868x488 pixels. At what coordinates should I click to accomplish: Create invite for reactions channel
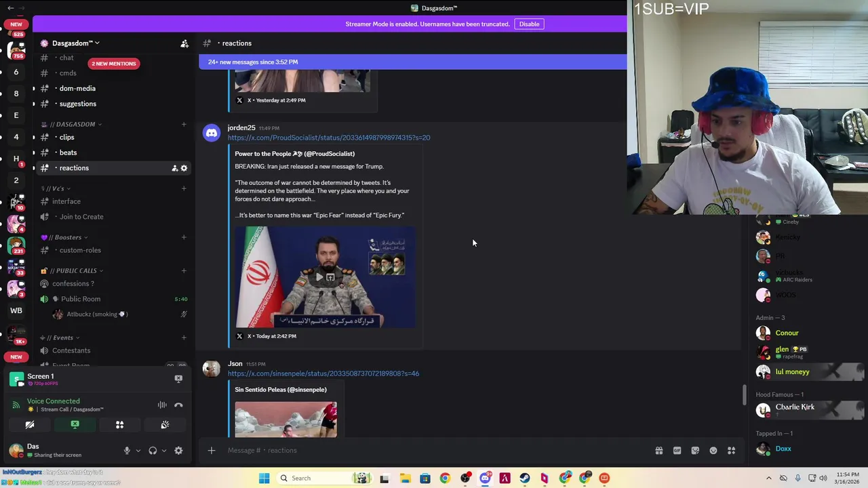pyautogui.click(x=174, y=168)
